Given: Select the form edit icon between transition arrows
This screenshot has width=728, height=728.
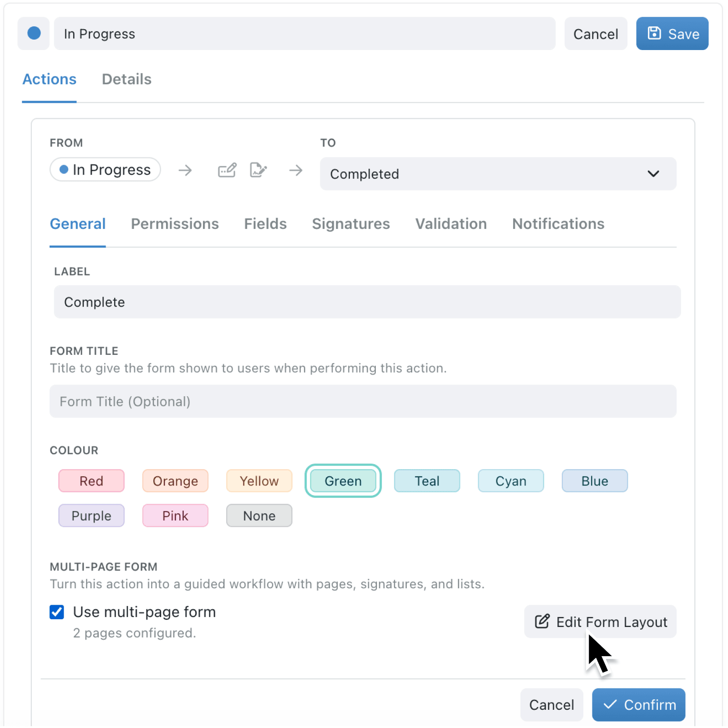Looking at the screenshot, I should pyautogui.click(x=227, y=170).
